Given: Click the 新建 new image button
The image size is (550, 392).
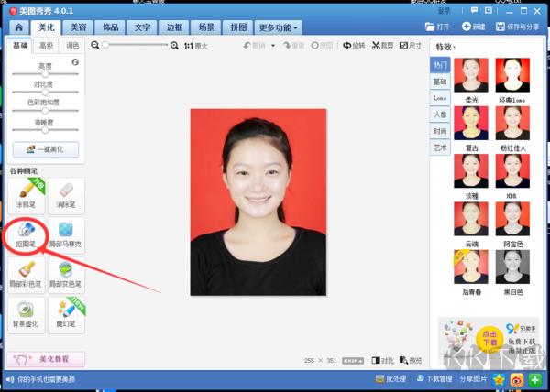Looking at the screenshot, I should tap(473, 27).
